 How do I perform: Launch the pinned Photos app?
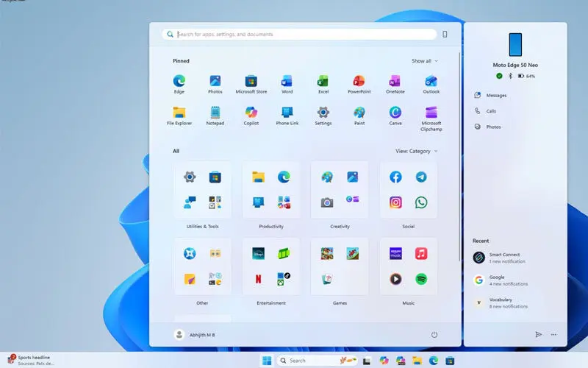click(215, 84)
